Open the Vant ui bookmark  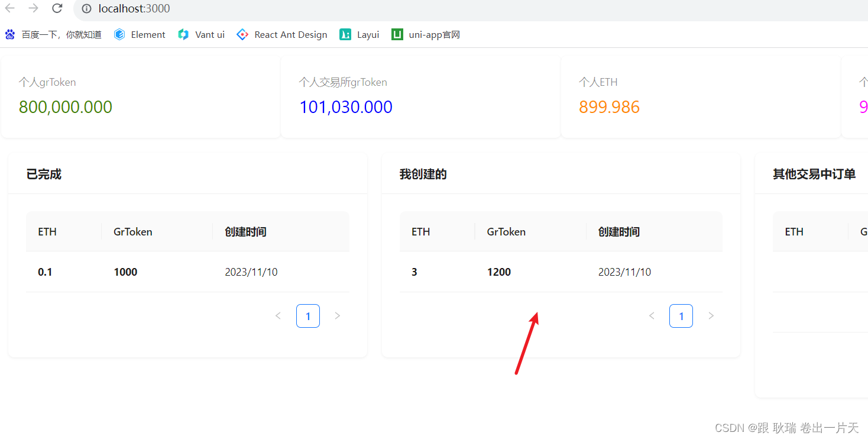[201, 35]
